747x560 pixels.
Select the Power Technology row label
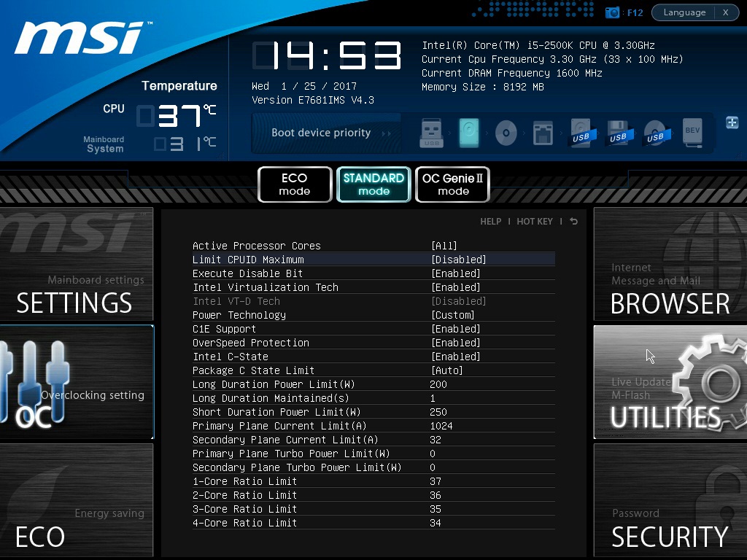239,315
